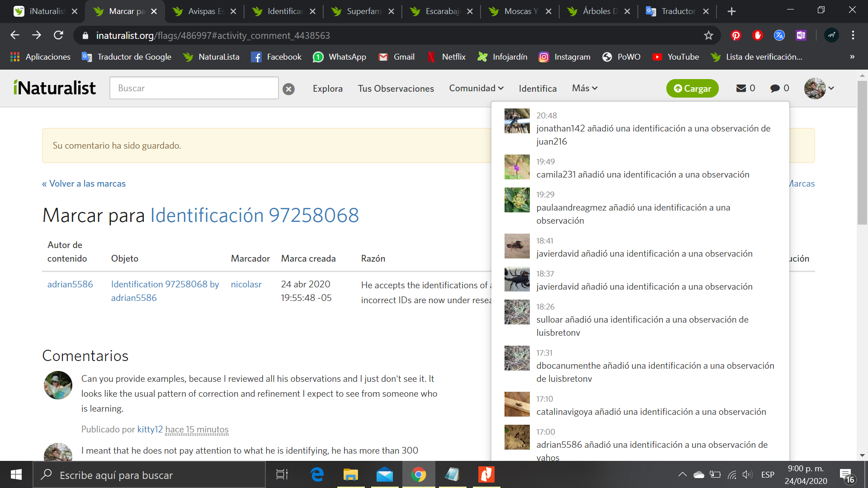Open Tus Observaciones in navigation
Image resolution: width=868 pixels, height=488 pixels.
coord(396,89)
